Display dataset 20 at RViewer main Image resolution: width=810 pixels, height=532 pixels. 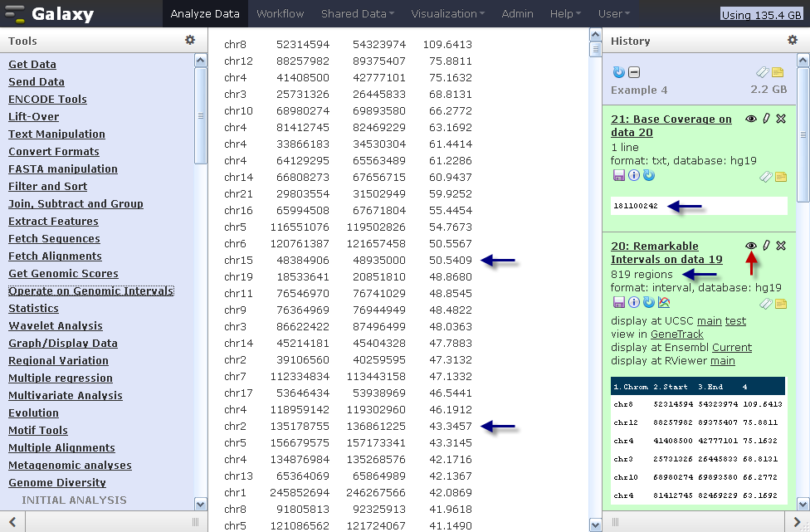[x=723, y=361]
